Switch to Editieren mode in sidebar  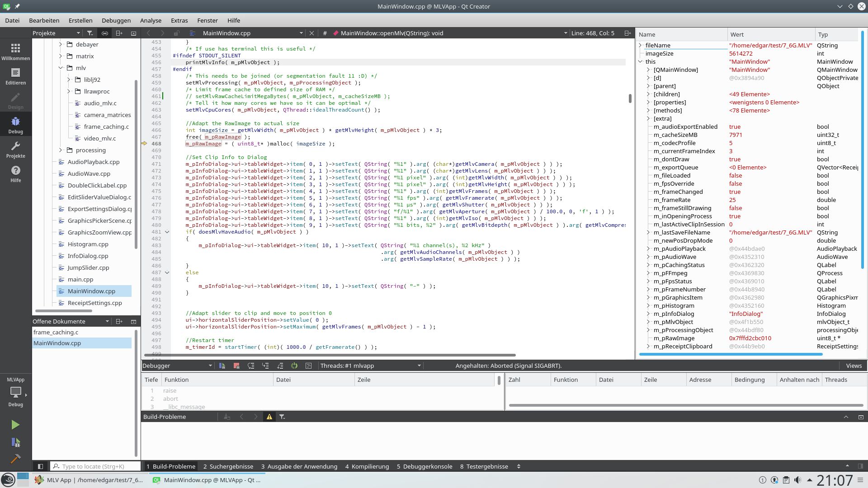coord(15,76)
